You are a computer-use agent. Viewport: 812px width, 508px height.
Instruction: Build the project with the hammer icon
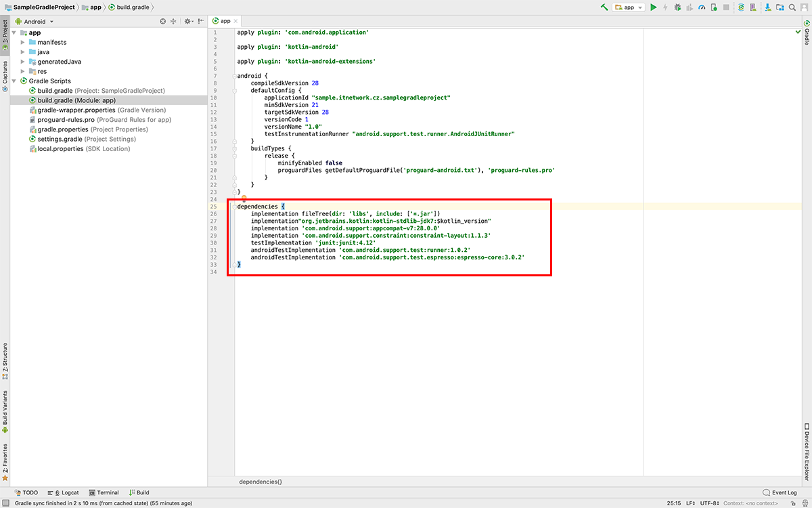(604, 7)
